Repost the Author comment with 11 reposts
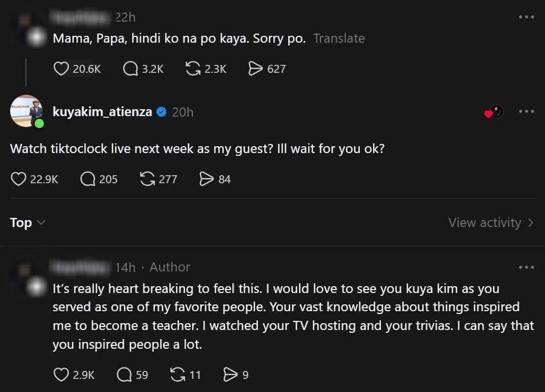Viewport: 545px width, 392px height. (x=178, y=375)
